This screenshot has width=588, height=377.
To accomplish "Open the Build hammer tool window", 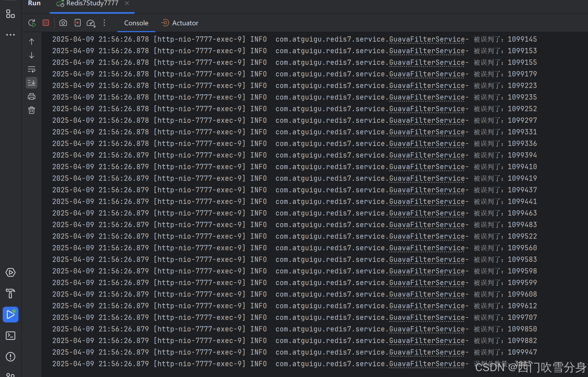I will (x=11, y=293).
